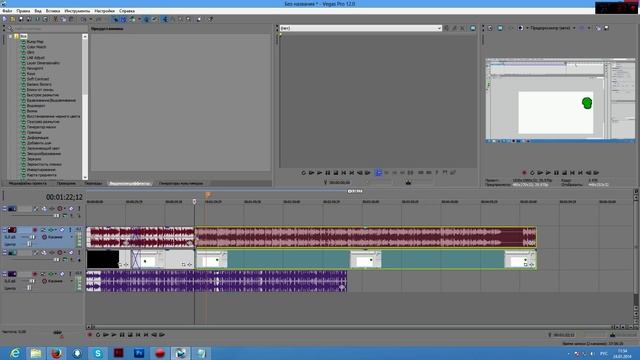Solo the top video track

tap(79, 209)
